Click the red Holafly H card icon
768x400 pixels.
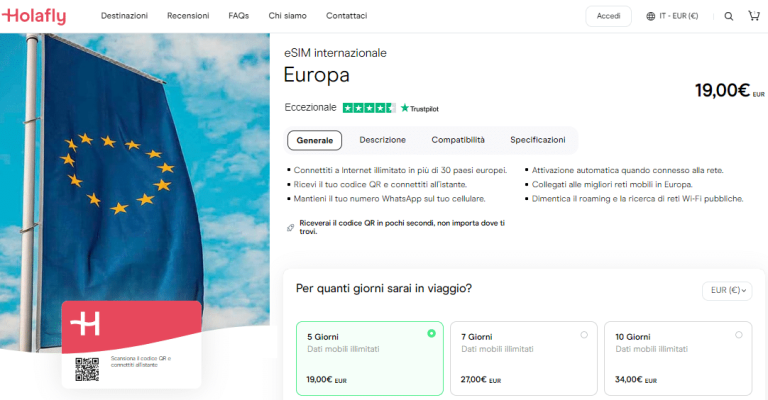pyautogui.click(x=88, y=323)
